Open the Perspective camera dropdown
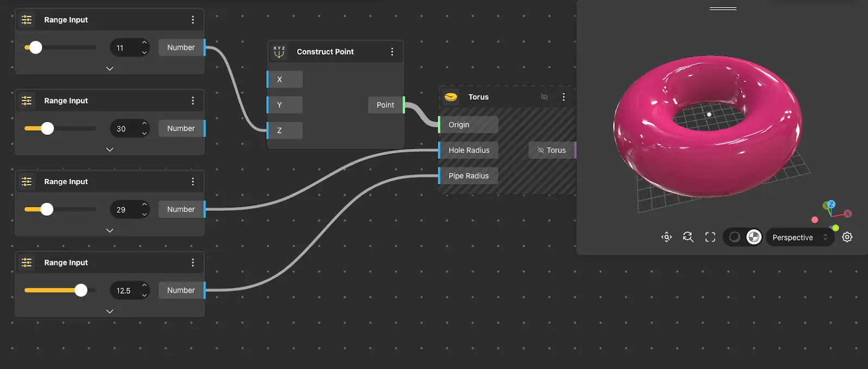This screenshot has width=868, height=369. pos(800,237)
